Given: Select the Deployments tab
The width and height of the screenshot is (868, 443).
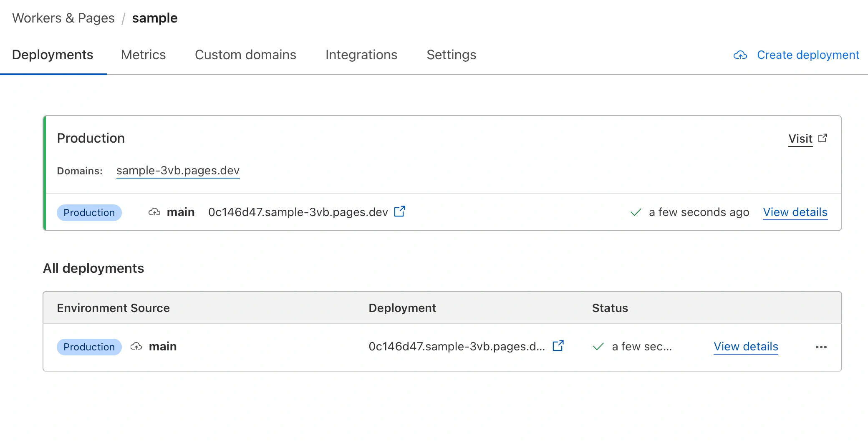Looking at the screenshot, I should coord(53,55).
